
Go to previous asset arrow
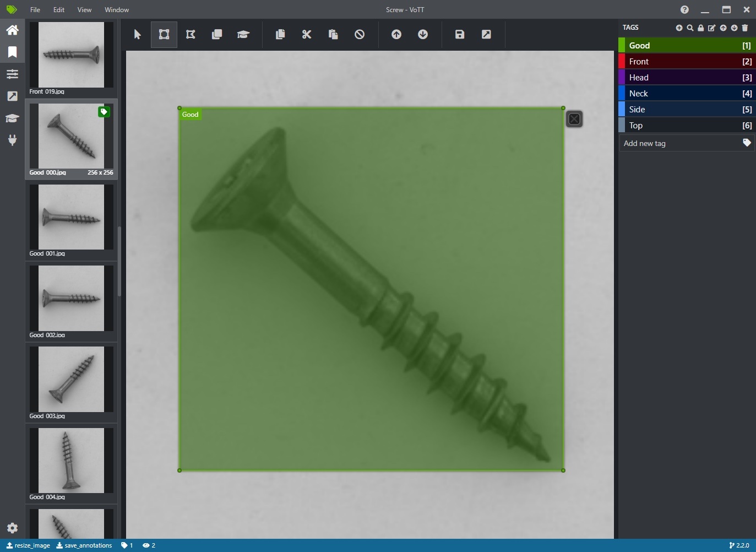point(396,34)
